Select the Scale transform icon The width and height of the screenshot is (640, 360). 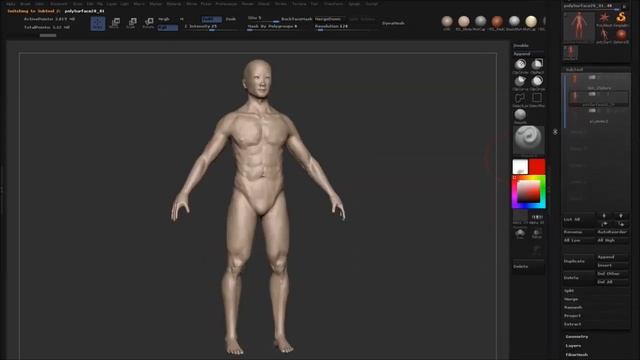pyautogui.click(x=131, y=23)
